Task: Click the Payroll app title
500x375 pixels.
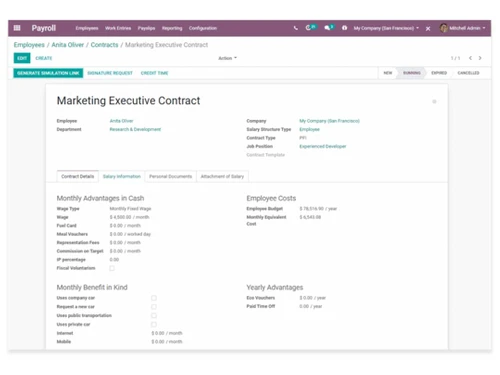Action: 44,28
